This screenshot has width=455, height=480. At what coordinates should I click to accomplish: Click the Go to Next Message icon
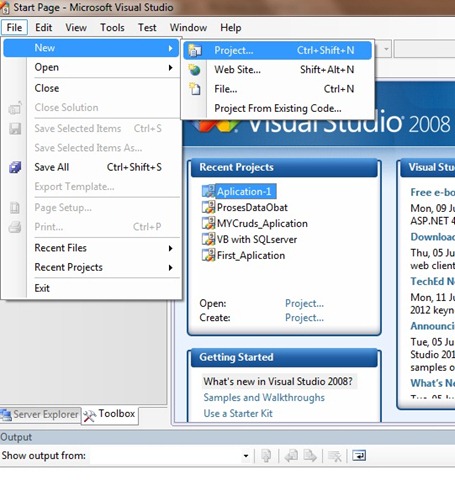(x=310, y=456)
